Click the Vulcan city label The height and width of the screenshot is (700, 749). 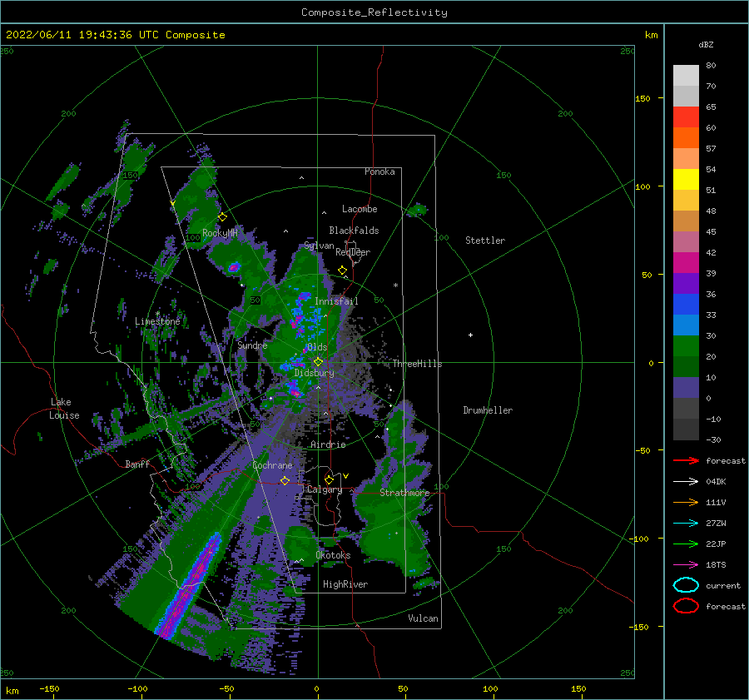(x=423, y=618)
